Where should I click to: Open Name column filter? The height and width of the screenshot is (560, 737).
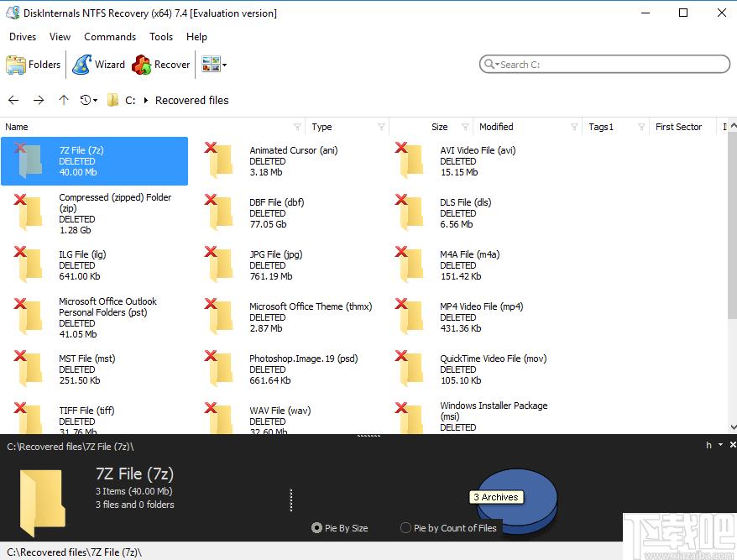297,127
